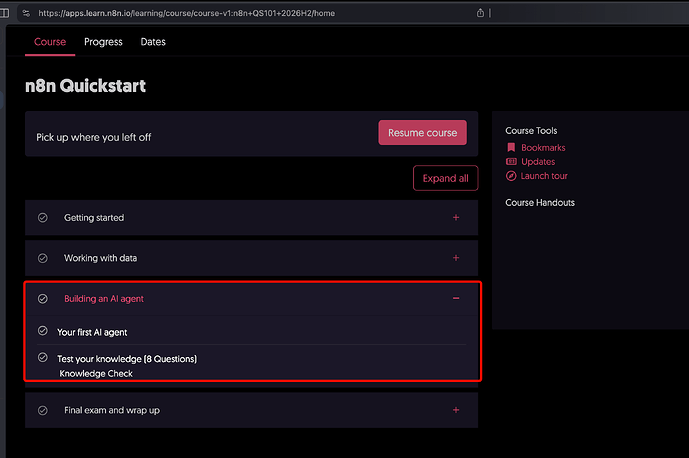Open the Updates link

(x=538, y=162)
